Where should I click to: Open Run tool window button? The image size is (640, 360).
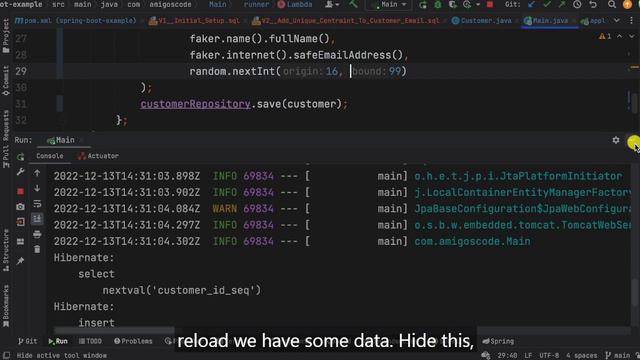(58, 341)
